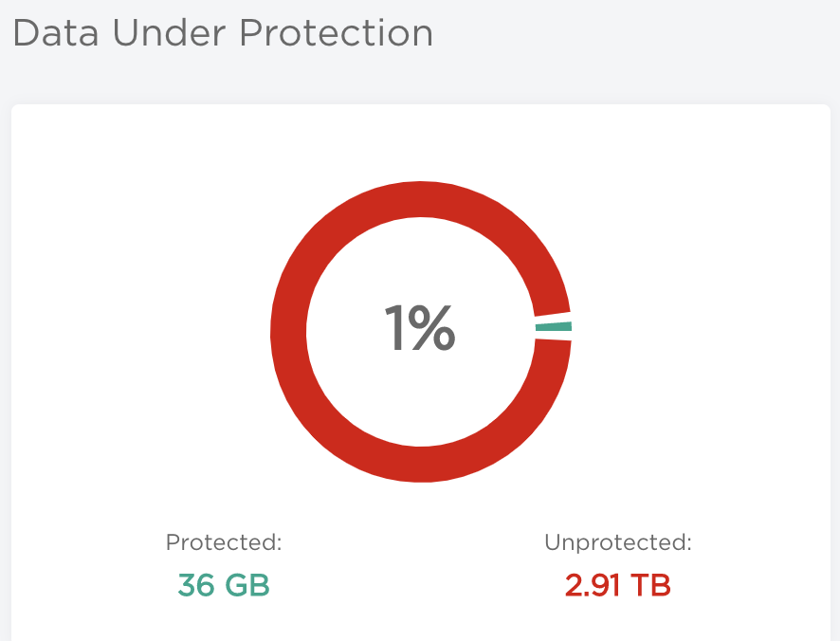
Task: Select the thin green protected chart slice
Action: (554, 327)
